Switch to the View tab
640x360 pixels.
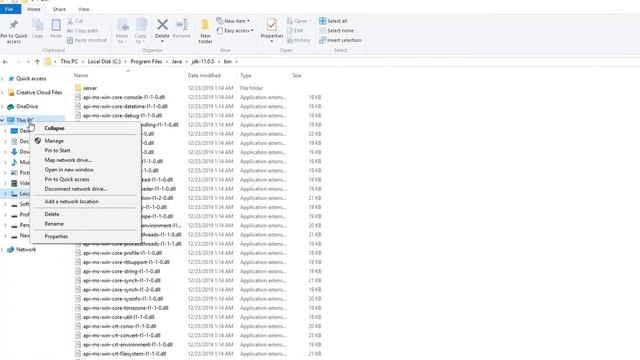[84, 9]
